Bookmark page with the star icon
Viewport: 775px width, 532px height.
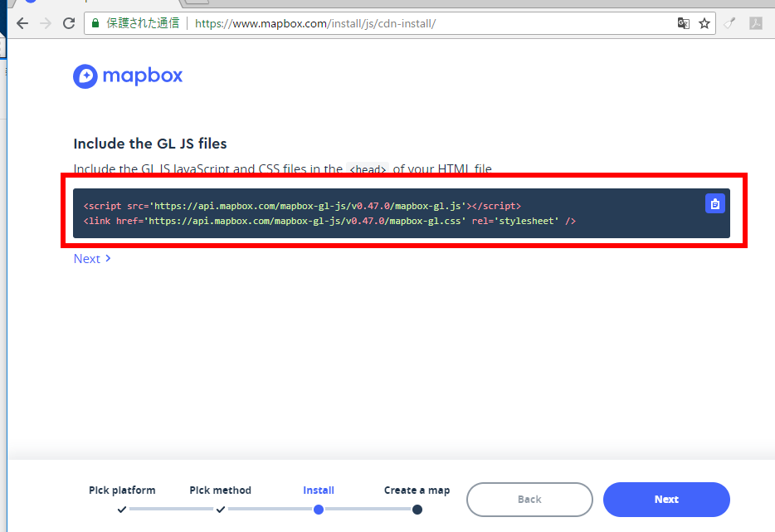coord(704,23)
